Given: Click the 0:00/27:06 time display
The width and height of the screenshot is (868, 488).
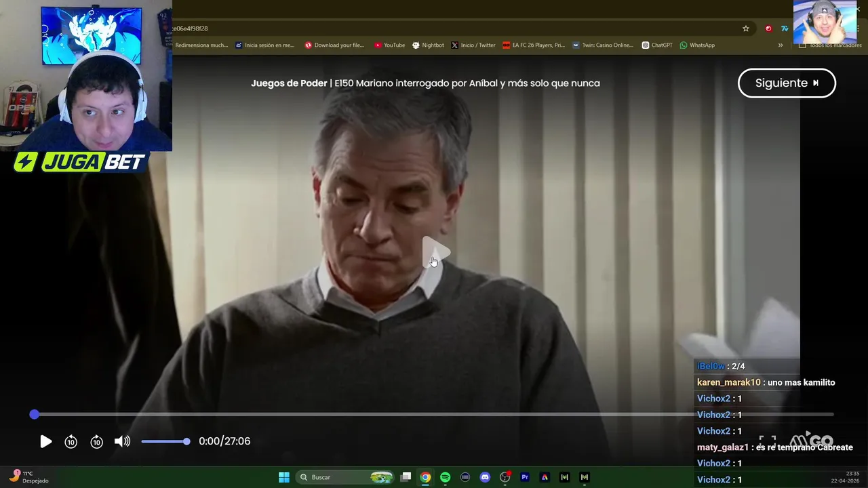Looking at the screenshot, I should click(224, 441).
